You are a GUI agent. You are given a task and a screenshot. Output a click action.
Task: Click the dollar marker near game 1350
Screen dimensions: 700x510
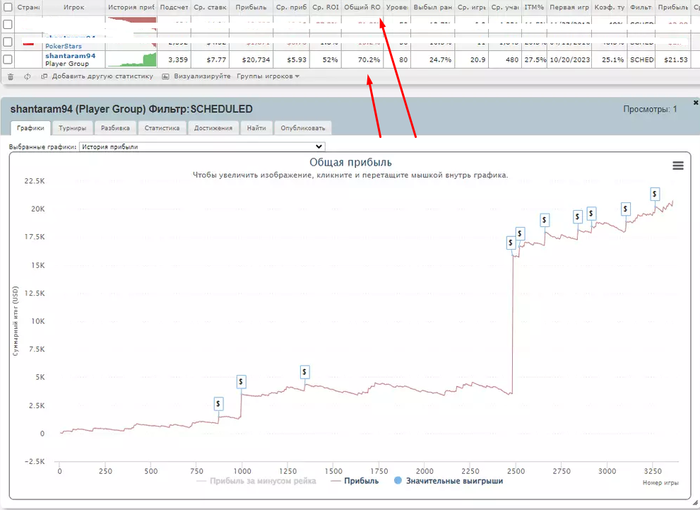[304, 372]
